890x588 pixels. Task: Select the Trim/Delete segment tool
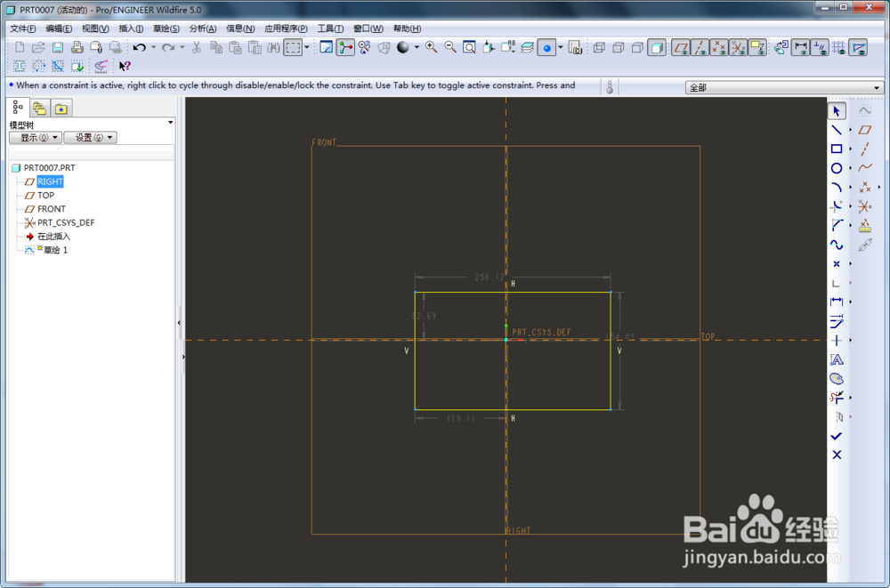point(836,398)
